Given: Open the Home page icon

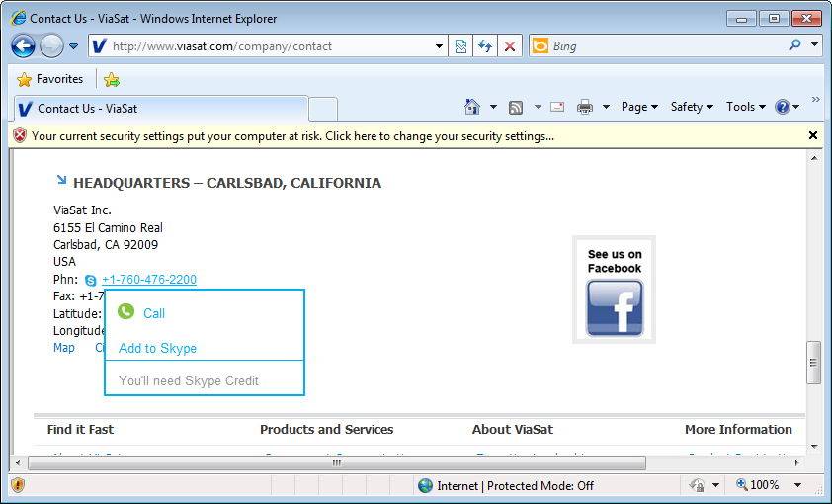Looking at the screenshot, I should point(471,107).
